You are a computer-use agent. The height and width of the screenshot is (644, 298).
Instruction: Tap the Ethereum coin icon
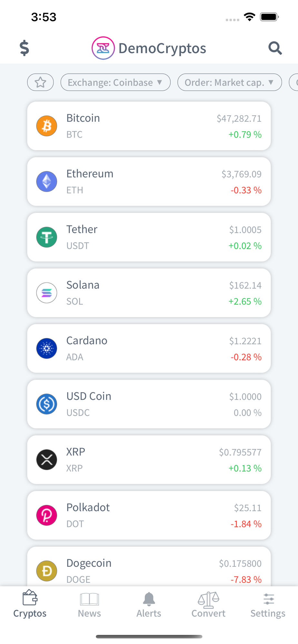click(x=47, y=182)
